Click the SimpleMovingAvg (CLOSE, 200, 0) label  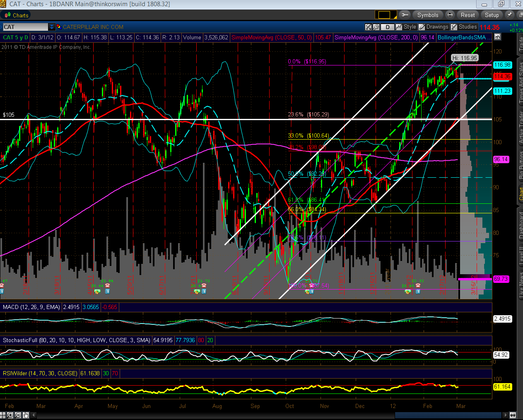(376, 37)
